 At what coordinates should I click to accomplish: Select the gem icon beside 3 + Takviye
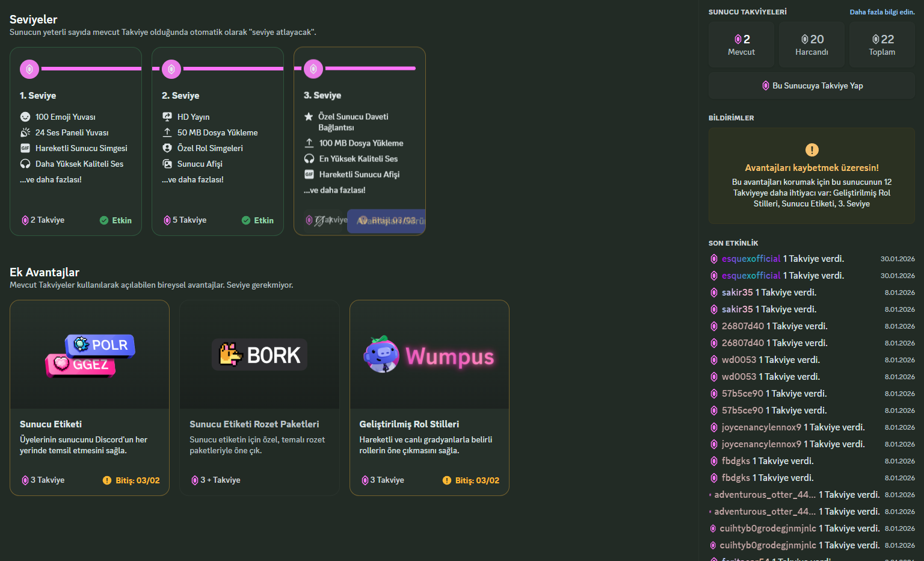(195, 480)
